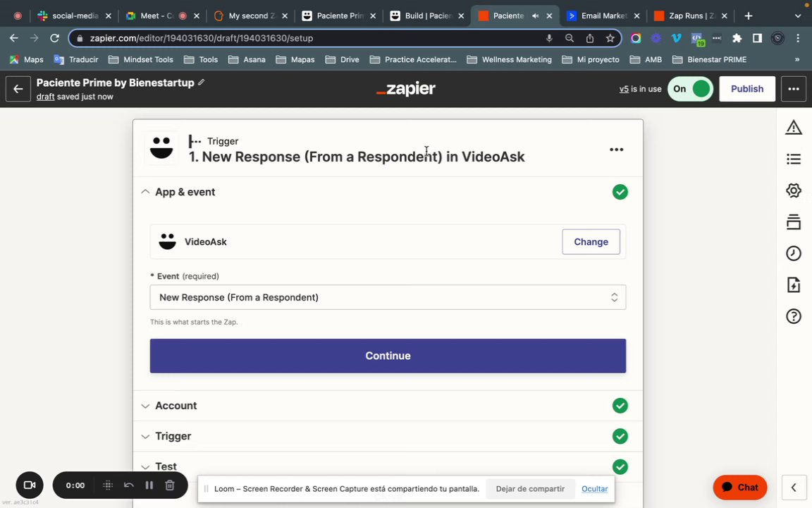This screenshot has width=812, height=508.
Task: Open editor three-dot menu top right
Action: pyautogui.click(x=794, y=89)
